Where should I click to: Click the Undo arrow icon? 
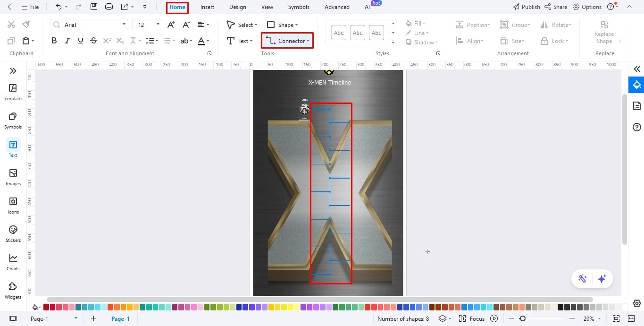59,7
